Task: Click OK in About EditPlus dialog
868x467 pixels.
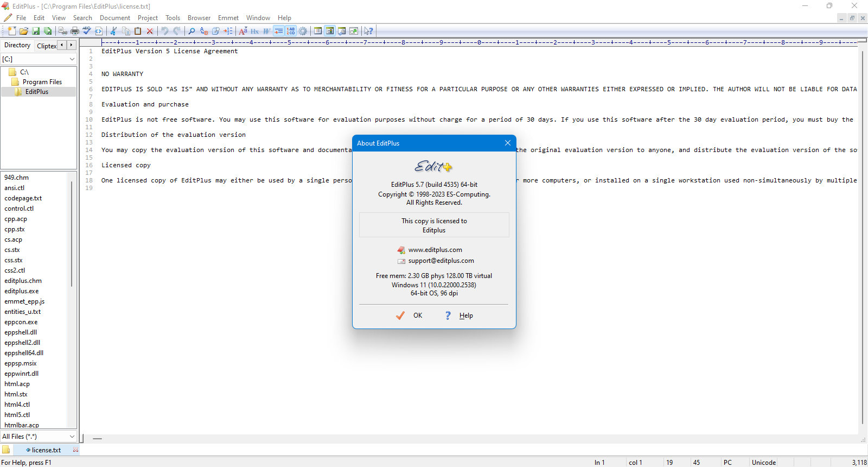Action: click(x=410, y=315)
